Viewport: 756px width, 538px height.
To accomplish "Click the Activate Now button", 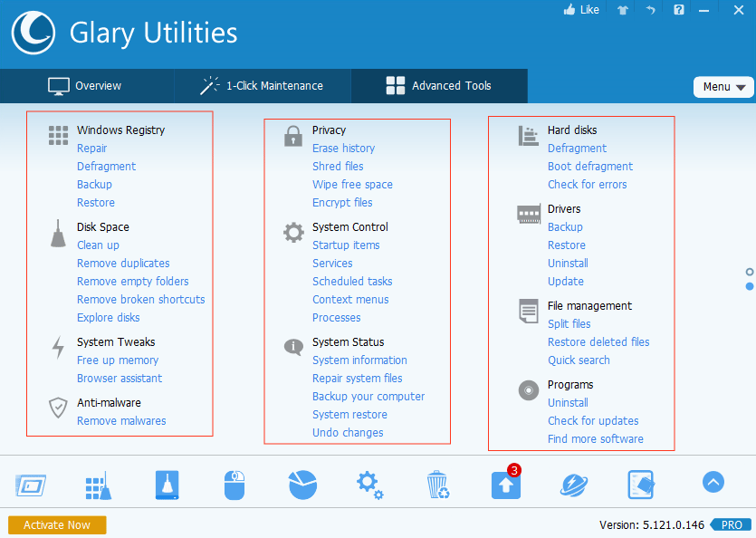I will pos(57,525).
